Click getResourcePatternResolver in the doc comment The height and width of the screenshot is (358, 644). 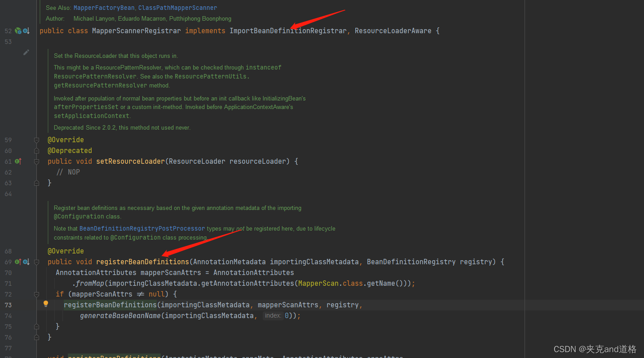tap(101, 85)
